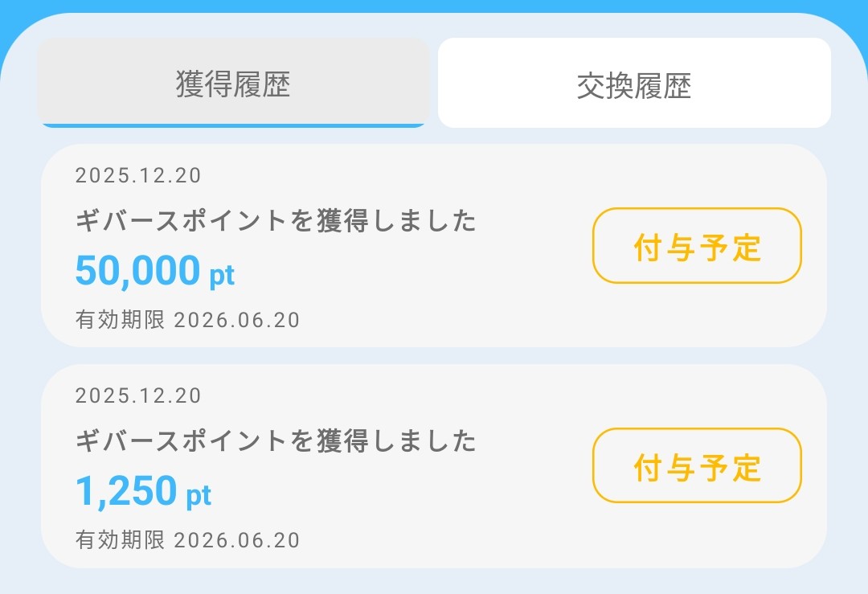The image size is (868, 594).
Task: Click ギバースポイントを獲得しました text on the first card
Action: 276,222
